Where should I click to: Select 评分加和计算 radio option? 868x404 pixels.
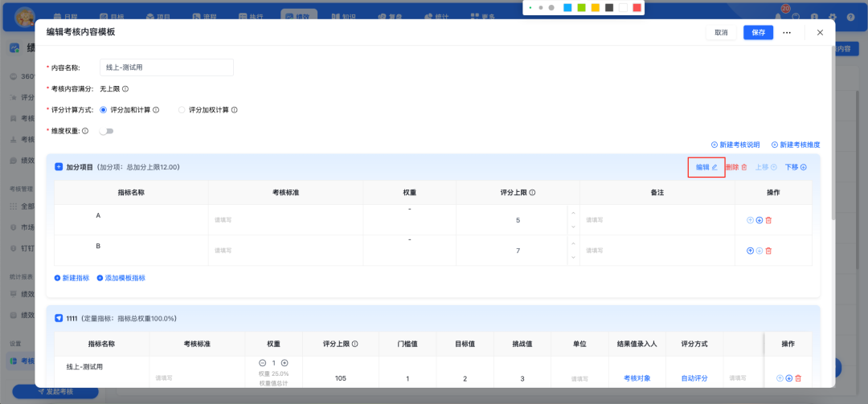pyautogui.click(x=103, y=110)
